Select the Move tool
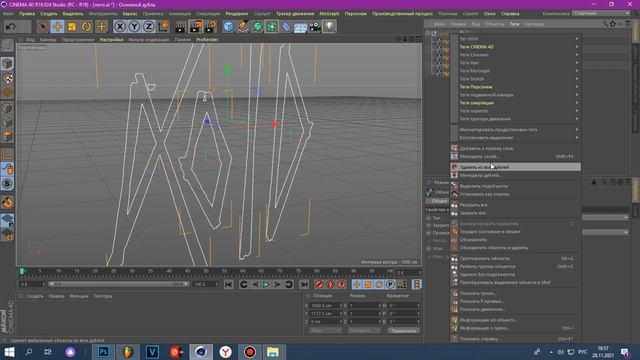Image resolution: width=640 pixels, height=360 pixels. click(x=57, y=27)
